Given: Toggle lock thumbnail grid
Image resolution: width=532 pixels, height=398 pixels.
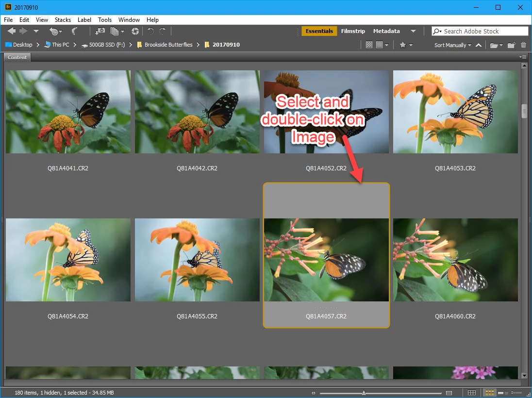Looking at the screenshot, I should 472,393.
